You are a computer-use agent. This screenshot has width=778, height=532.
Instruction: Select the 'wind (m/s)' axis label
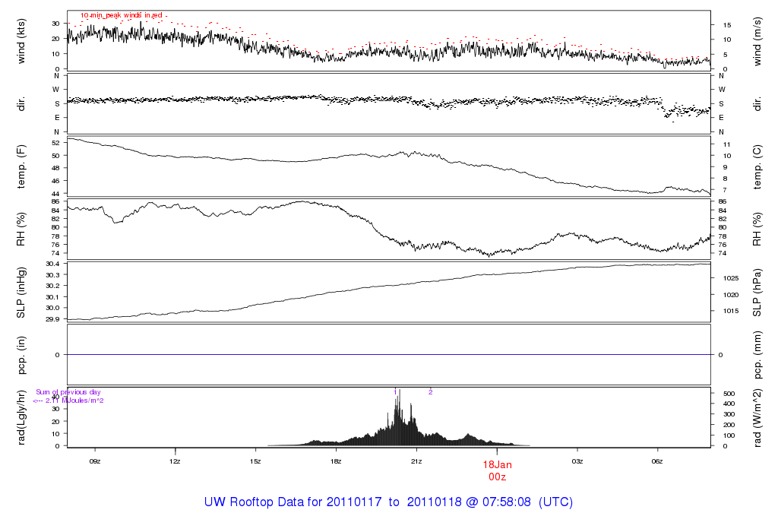click(x=757, y=41)
